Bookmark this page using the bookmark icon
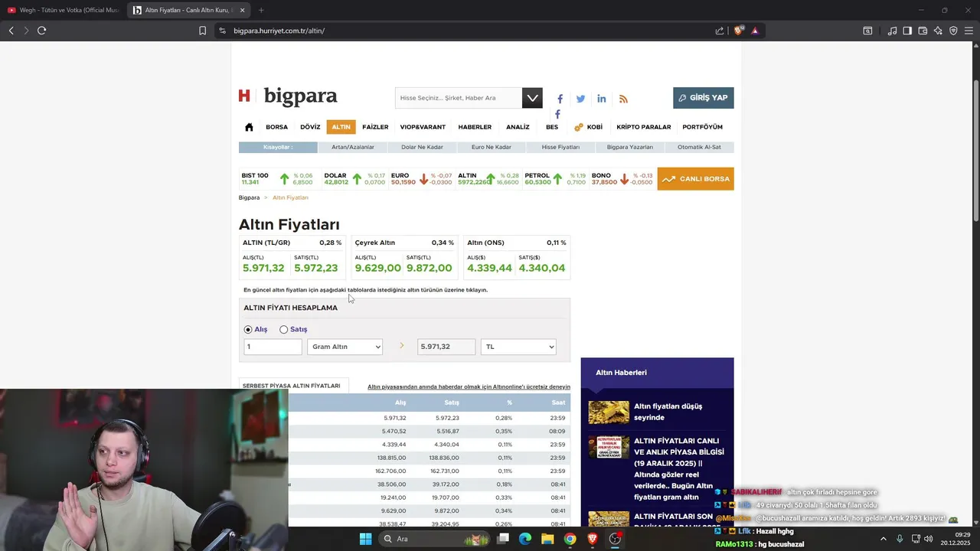This screenshot has width=980, height=551. coord(202,31)
